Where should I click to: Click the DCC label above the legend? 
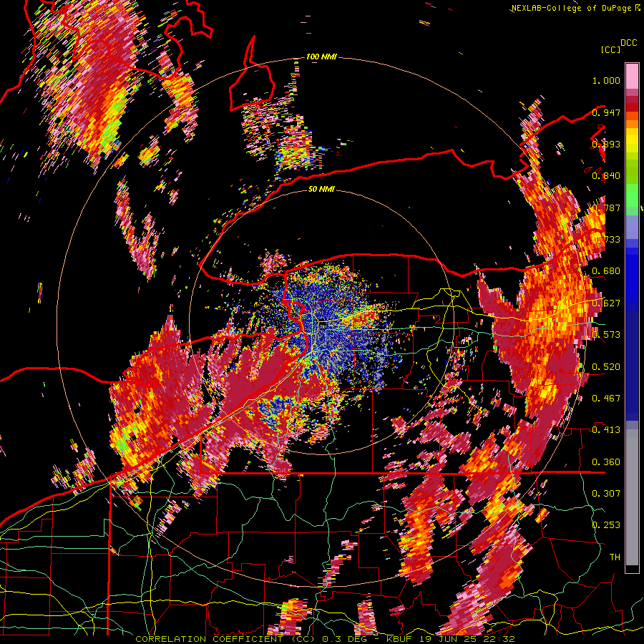628,43
